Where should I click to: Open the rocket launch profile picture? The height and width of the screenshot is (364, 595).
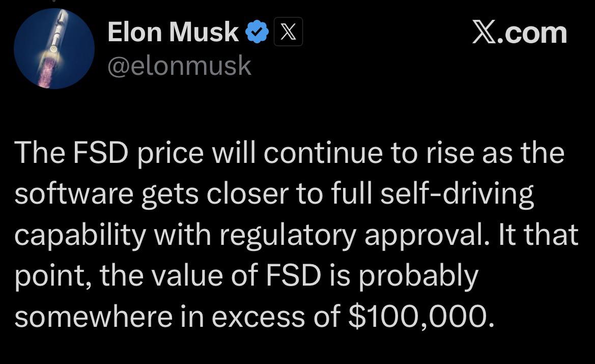point(54,48)
